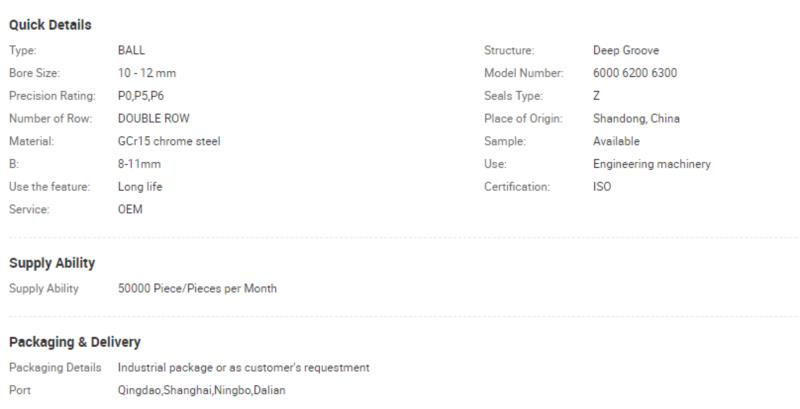800x409 pixels.
Task: Click the GCr15 chrome steel material text
Action: 169,141
